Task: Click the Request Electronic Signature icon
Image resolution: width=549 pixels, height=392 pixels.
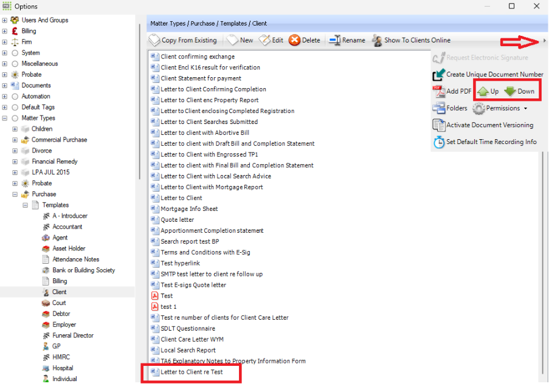Action: coord(439,58)
